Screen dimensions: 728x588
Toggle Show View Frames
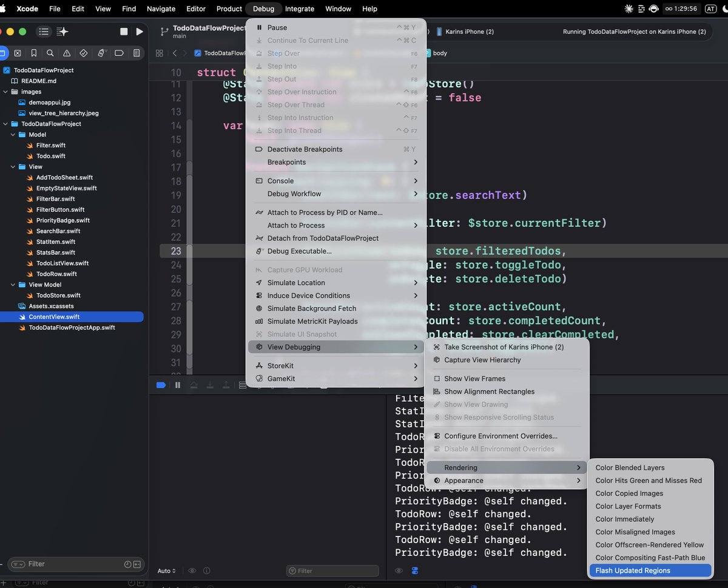click(x=507, y=379)
